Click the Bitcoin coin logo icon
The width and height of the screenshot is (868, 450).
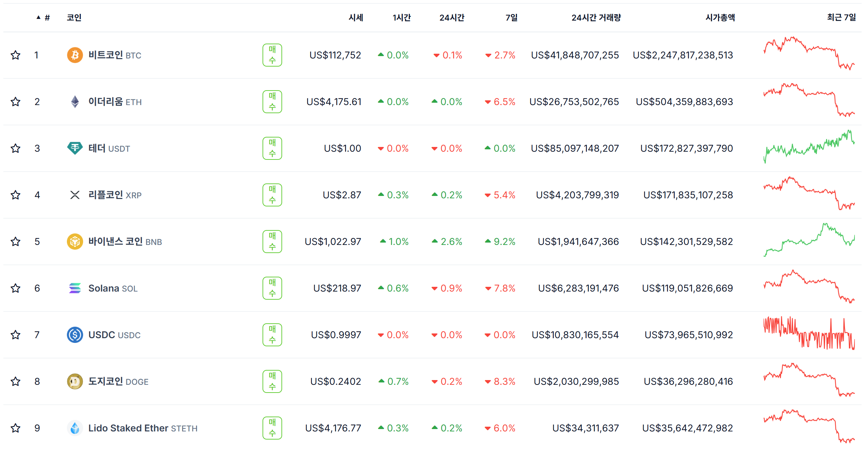point(75,55)
